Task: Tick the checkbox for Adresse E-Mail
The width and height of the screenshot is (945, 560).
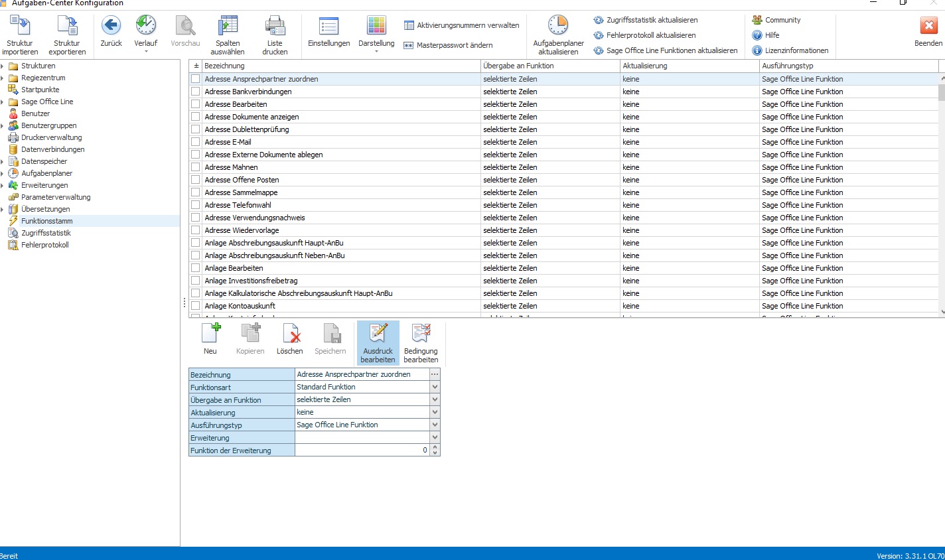Action: coord(196,142)
